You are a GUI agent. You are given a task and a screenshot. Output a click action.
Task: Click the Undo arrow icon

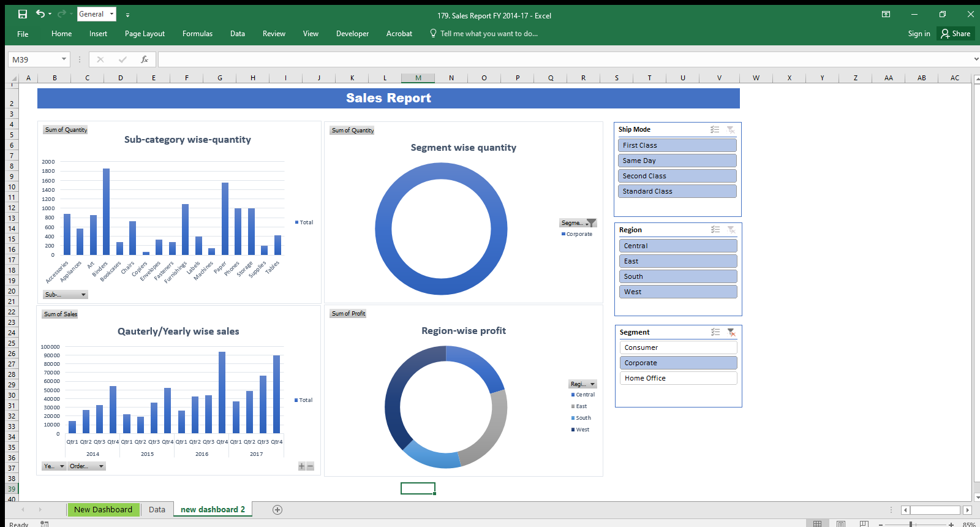tap(40, 14)
